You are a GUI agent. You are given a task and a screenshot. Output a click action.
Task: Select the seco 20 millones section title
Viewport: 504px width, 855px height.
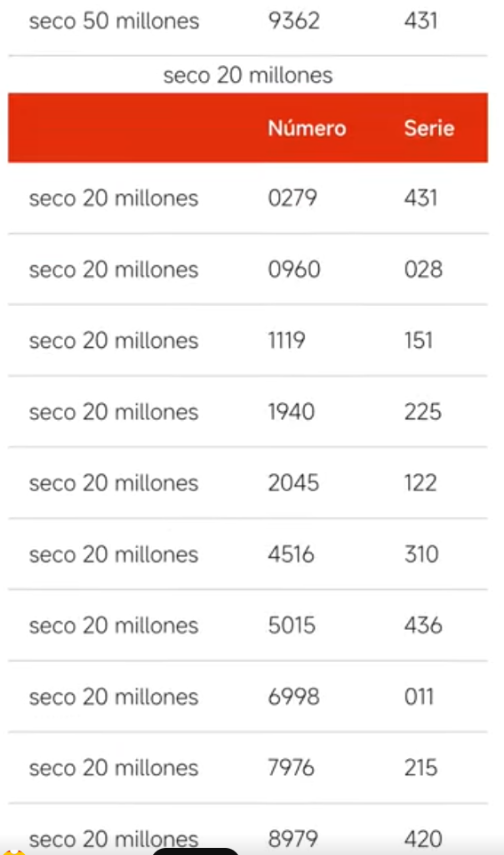pyautogui.click(x=248, y=76)
